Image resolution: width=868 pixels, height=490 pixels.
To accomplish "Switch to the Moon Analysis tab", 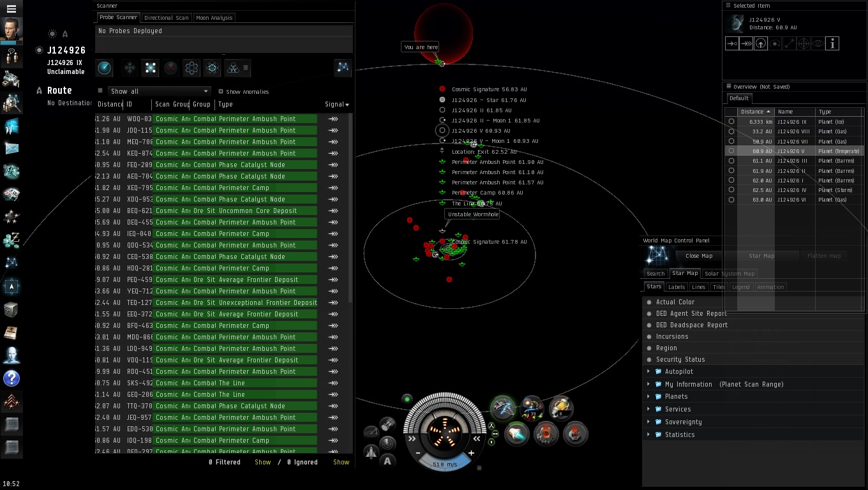I will [x=214, y=18].
